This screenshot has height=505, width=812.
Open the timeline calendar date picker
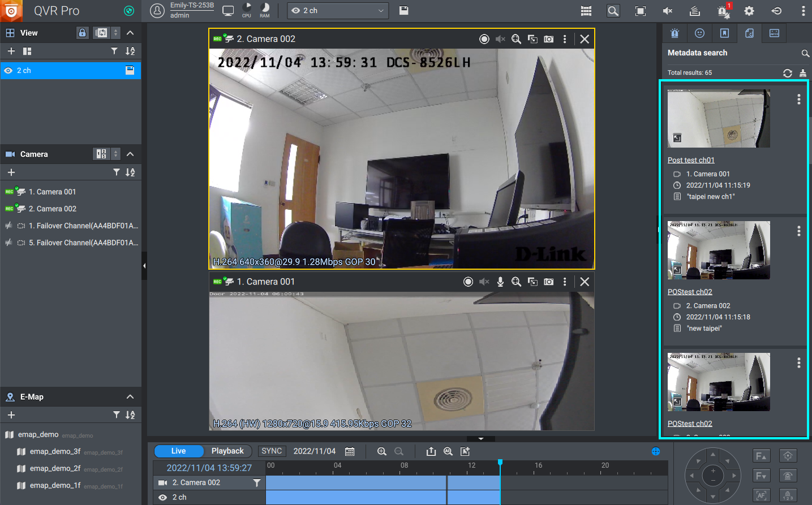tap(350, 451)
